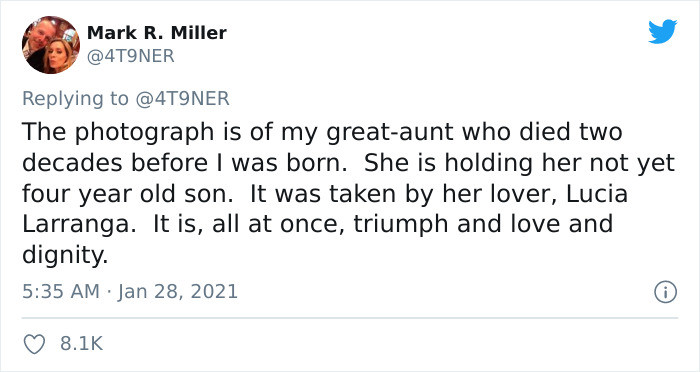Click the display name Mark R. Miller
Image resolution: width=700 pixels, height=372 pixels.
pyautogui.click(x=157, y=33)
